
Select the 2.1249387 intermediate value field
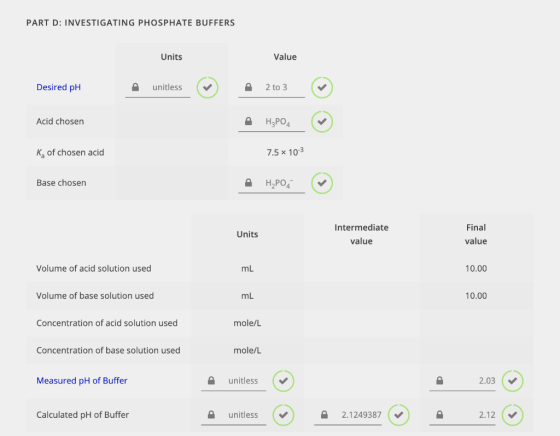click(x=348, y=415)
